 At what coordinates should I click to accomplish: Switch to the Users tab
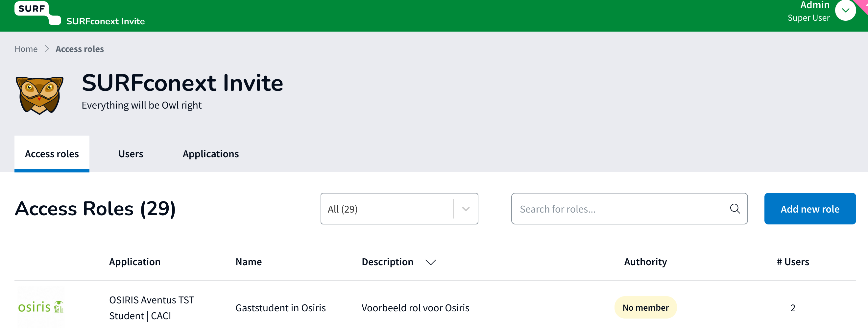[131, 154]
